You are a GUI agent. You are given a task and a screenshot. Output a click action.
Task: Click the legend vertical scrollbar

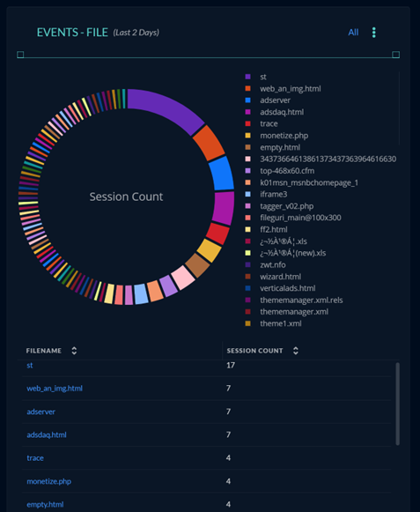(399, 108)
